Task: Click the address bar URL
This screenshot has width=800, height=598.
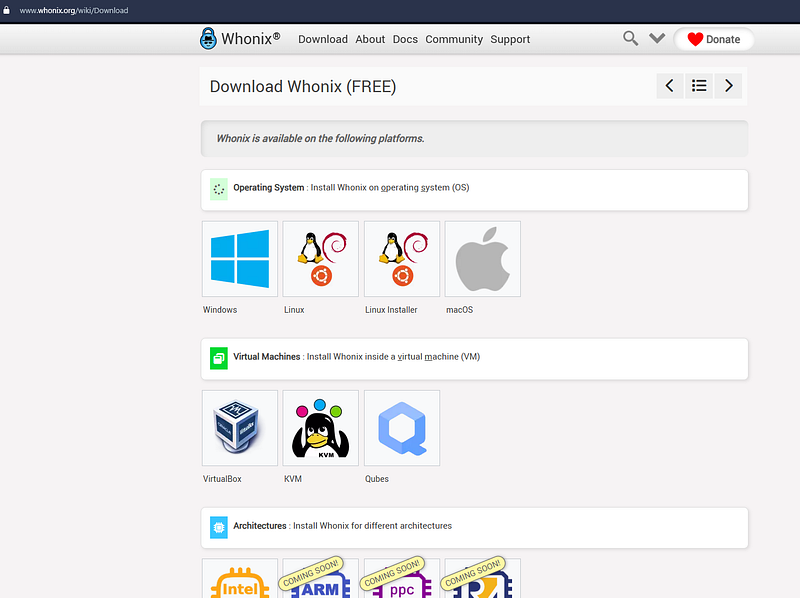Action: (x=74, y=10)
